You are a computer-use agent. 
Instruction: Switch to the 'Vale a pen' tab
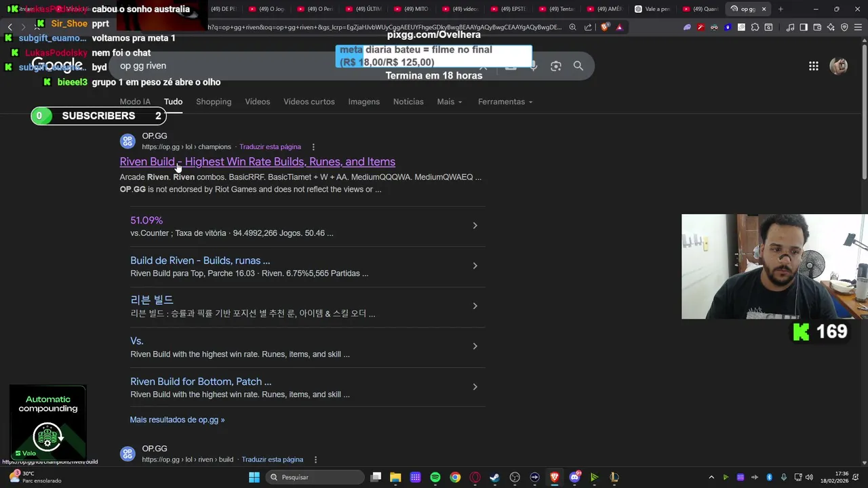[x=654, y=9]
